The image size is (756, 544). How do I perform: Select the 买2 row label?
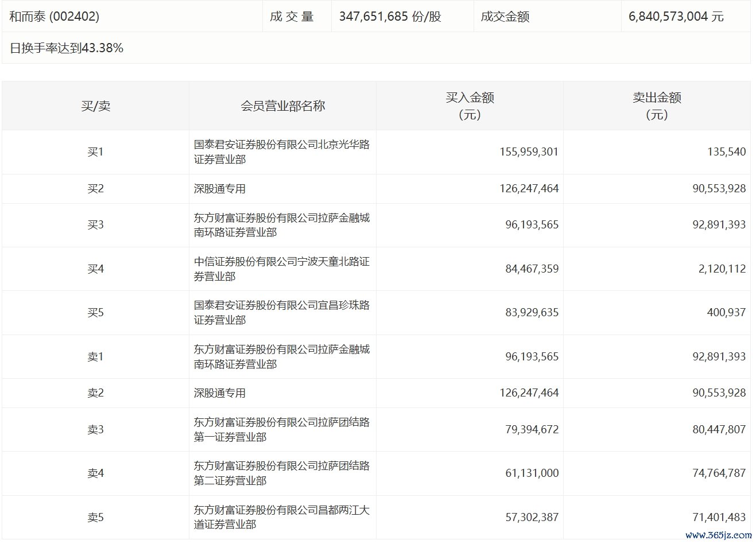[95, 189]
